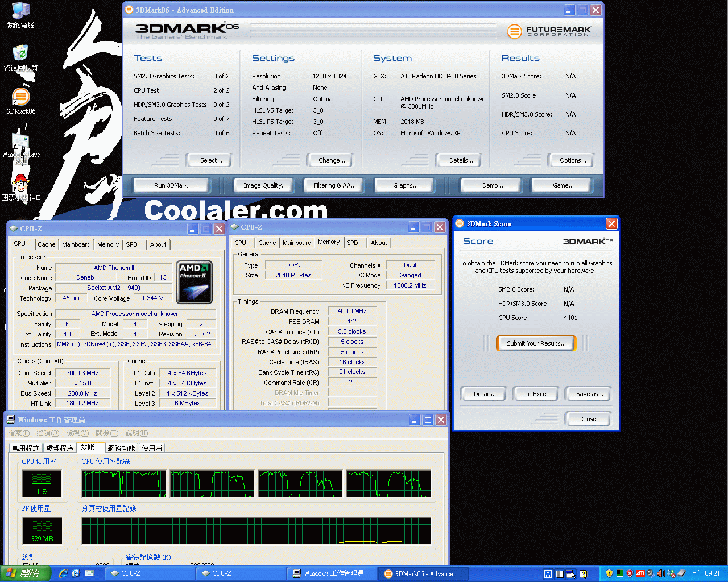The height and width of the screenshot is (582, 728).
Task: Open the My Computer (我的電腦) desktop icon
Action: tap(20, 15)
